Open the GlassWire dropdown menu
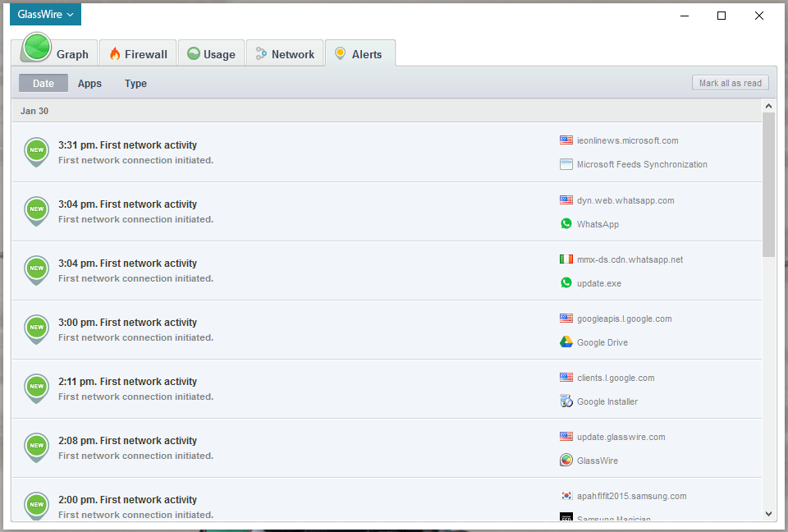Screen dimensions: 788x532 coord(45,14)
